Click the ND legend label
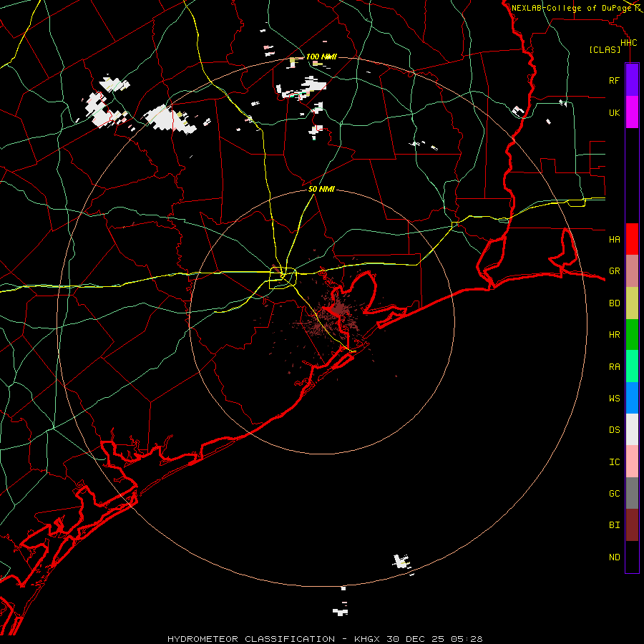644x644 pixels. click(614, 557)
